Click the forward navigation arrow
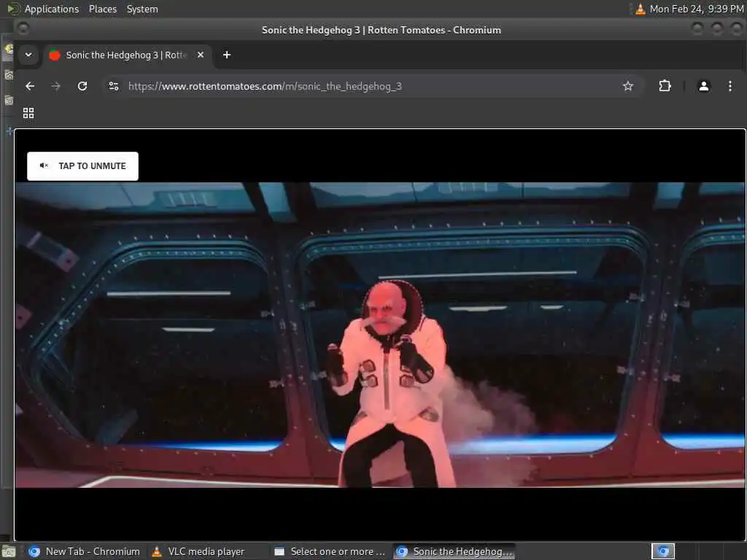 pyautogui.click(x=55, y=86)
